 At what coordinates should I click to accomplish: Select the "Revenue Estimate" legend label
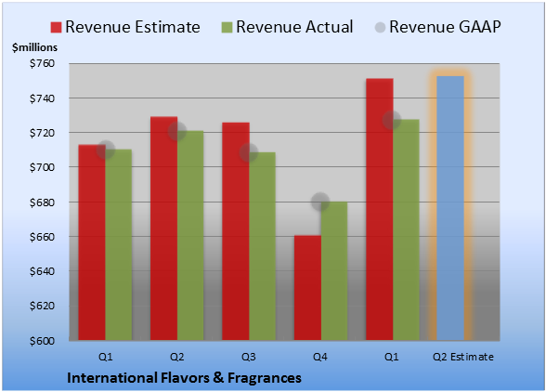pyautogui.click(x=133, y=27)
